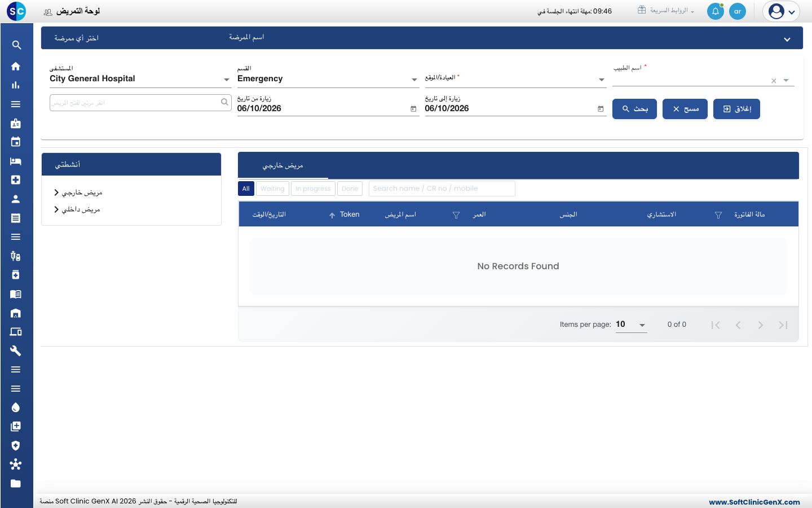Open the bed icon in sidebar
Image resolution: width=812 pixels, height=508 pixels.
(16, 161)
